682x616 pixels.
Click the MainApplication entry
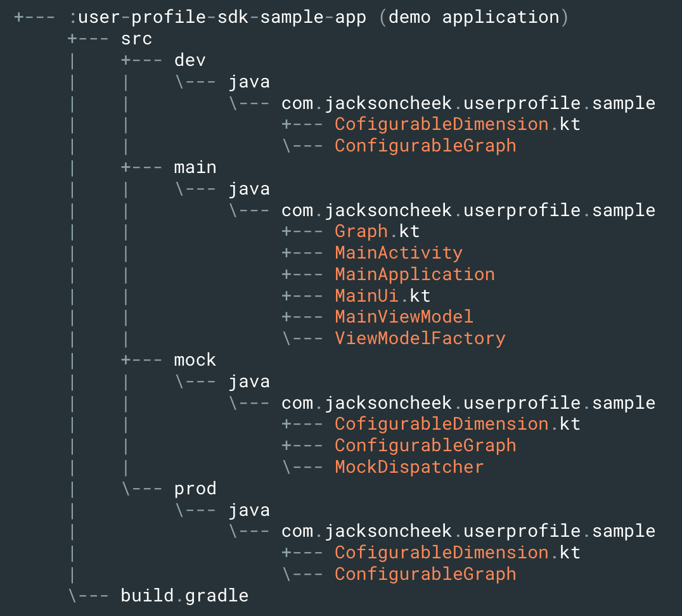coord(415,274)
